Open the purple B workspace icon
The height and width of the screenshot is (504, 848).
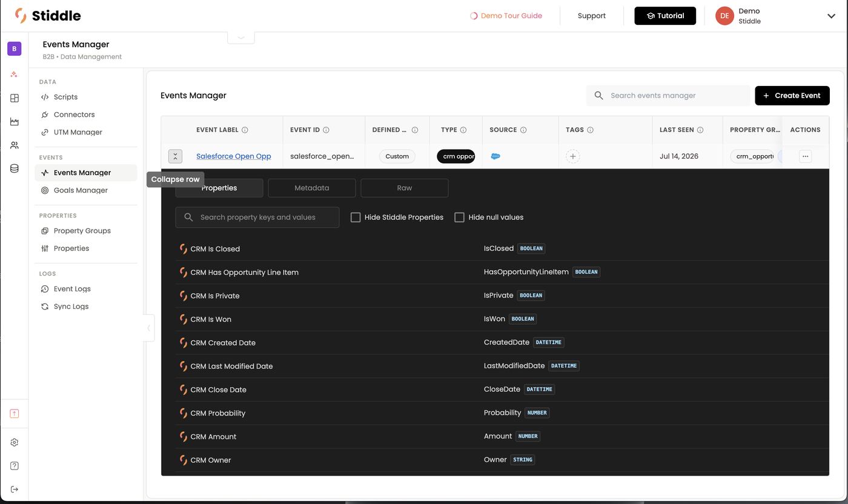click(15, 48)
